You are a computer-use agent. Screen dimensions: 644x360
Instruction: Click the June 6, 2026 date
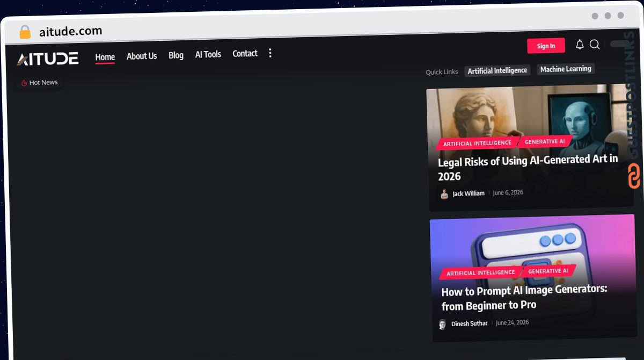tap(508, 192)
